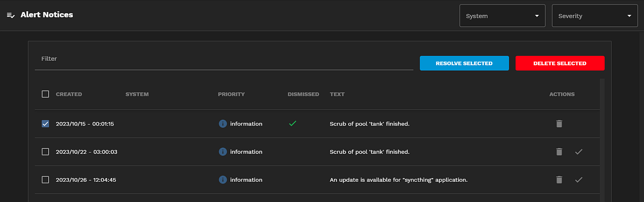Click the Alert Notices list icon in header
644x202 pixels.
(11, 15)
